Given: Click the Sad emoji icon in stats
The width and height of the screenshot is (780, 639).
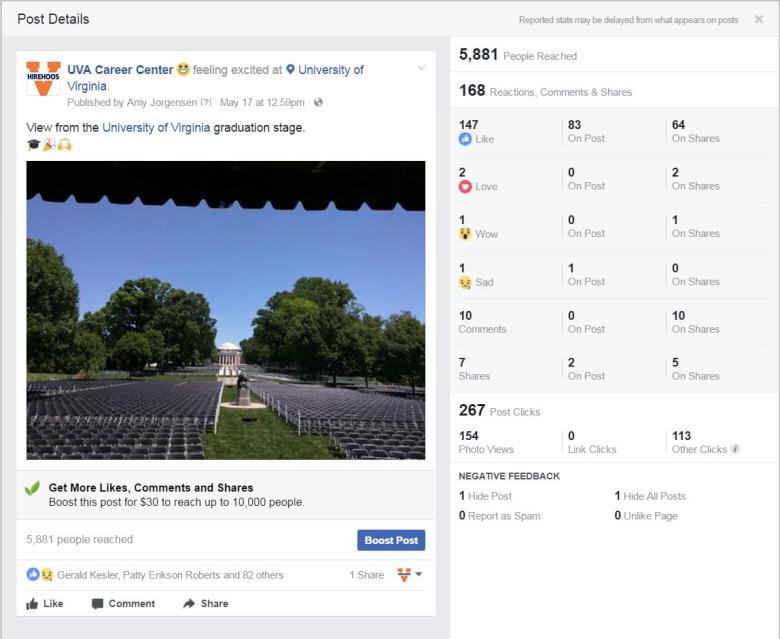Looking at the screenshot, I should 465,282.
